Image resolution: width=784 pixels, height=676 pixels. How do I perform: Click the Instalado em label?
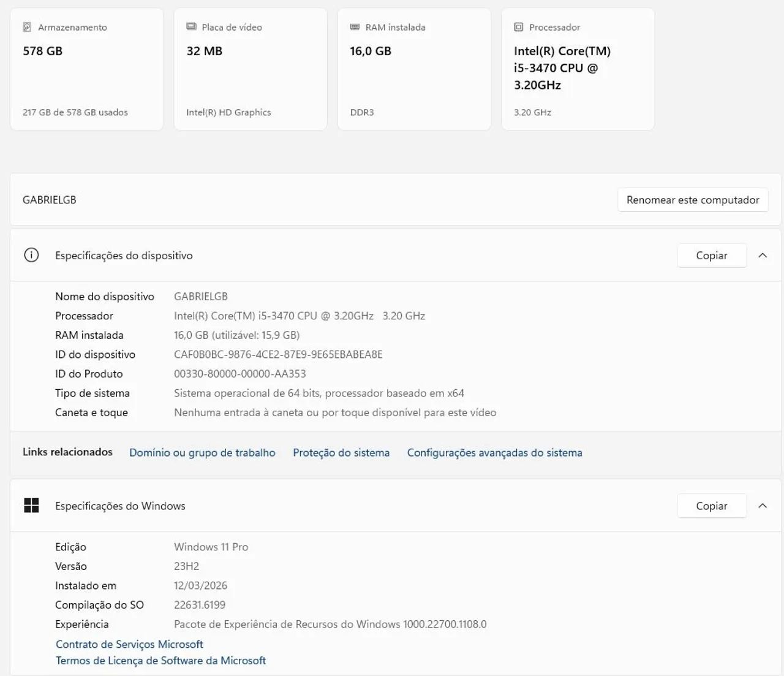[x=86, y=586]
